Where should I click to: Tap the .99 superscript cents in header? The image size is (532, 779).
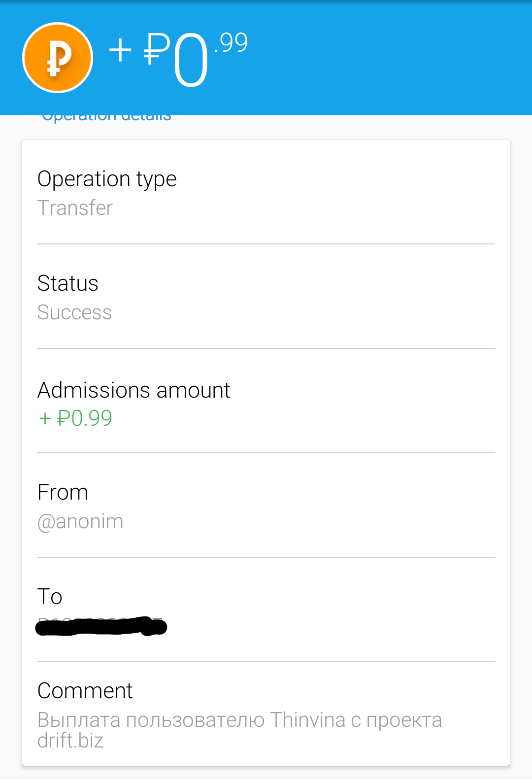click(232, 43)
